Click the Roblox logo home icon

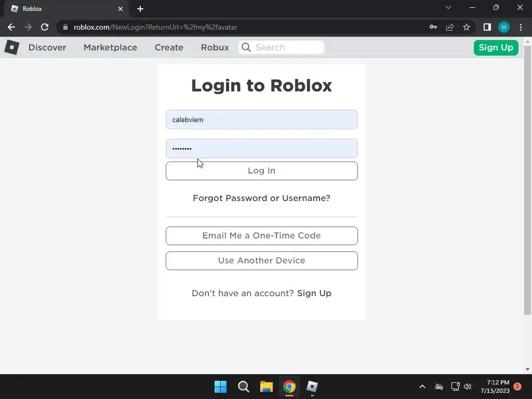coord(12,47)
